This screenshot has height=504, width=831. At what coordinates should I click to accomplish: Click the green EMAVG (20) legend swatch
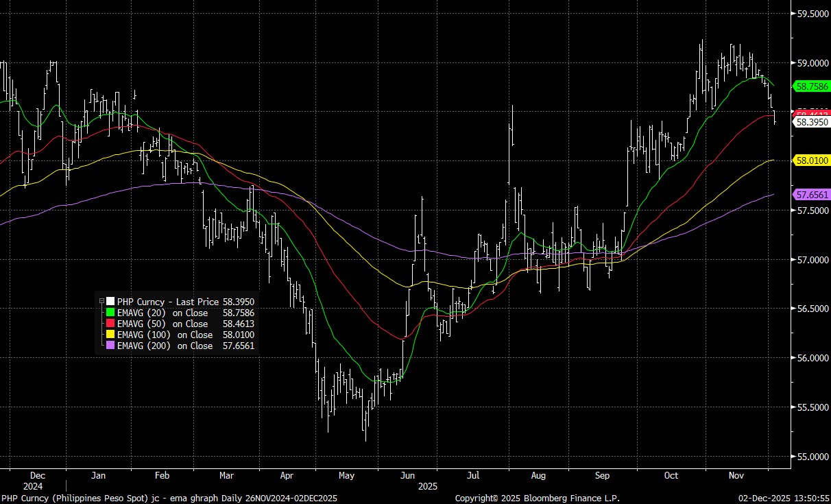coord(110,313)
